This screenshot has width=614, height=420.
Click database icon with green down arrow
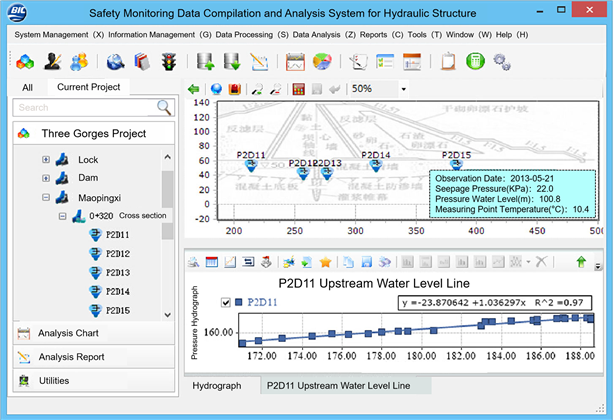[x=232, y=62]
